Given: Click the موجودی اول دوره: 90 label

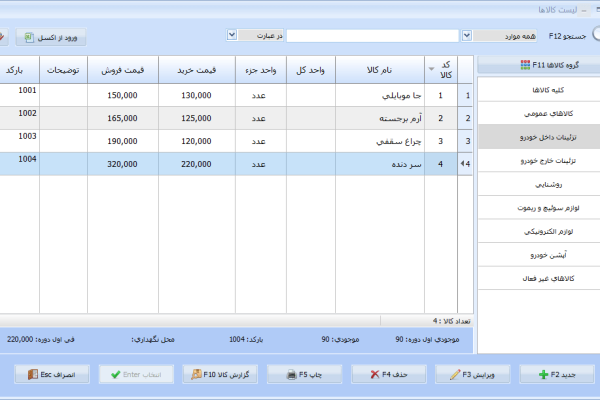Looking at the screenshot, I should pyautogui.click(x=427, y=340).
